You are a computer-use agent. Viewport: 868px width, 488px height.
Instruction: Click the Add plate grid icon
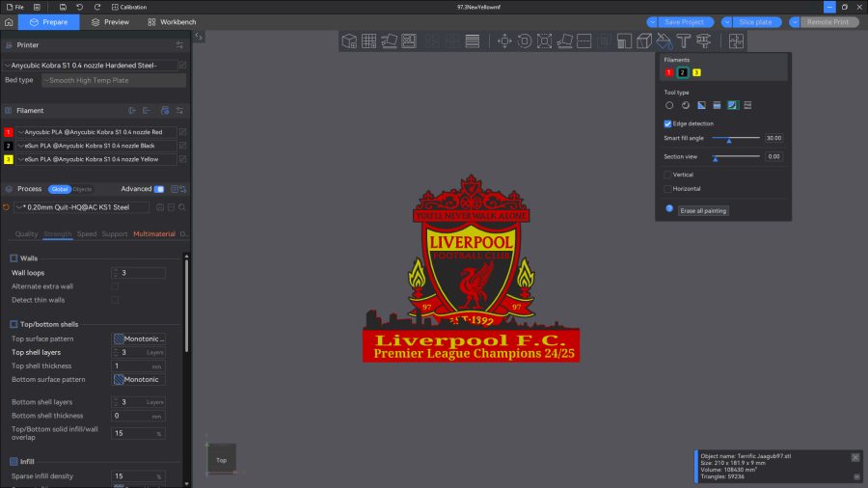(369, 41)
